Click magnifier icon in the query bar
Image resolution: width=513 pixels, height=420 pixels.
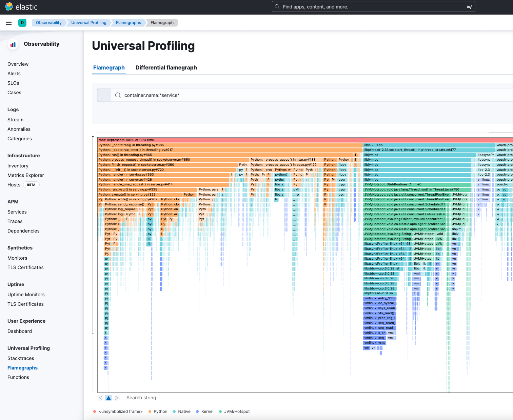[118, 95]
